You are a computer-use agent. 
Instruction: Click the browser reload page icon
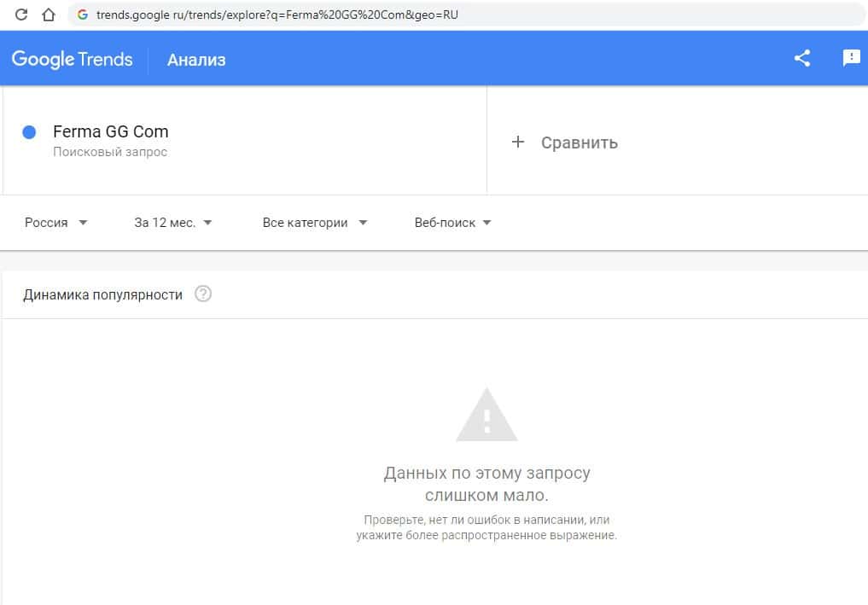pyautogui.click(x=22, y=15)
